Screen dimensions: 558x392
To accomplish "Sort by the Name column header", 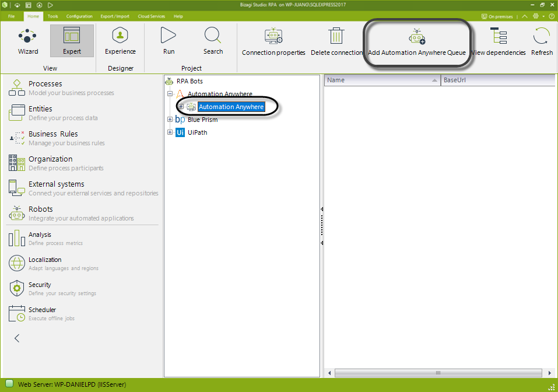I will pyautogui.click(x=382, y=80).
